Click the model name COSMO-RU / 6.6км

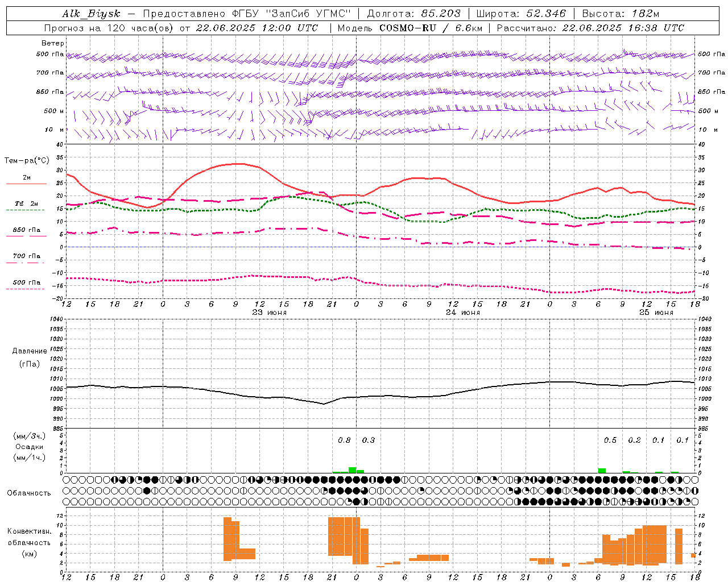431,28
